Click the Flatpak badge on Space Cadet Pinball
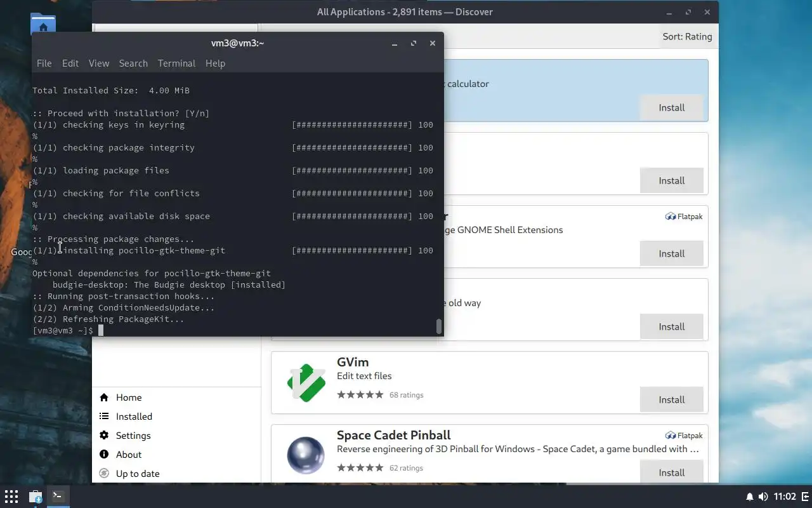812x508 pixels. (684, 436)
